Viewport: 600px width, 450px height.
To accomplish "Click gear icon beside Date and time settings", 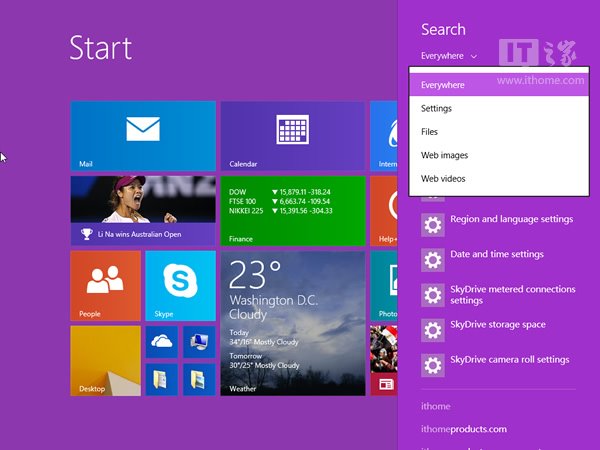I will coord(433,260).
